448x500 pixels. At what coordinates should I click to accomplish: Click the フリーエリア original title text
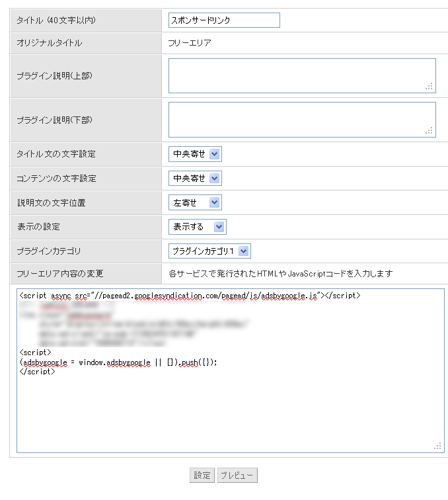190,43
